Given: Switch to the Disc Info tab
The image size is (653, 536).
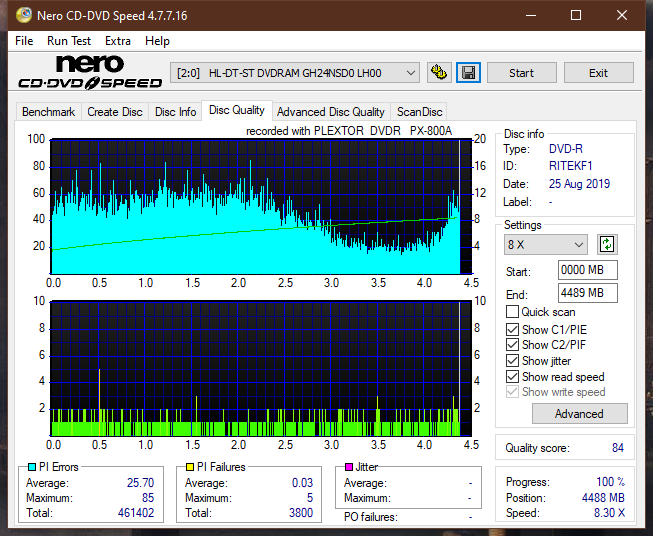Looking at the screenshot, I should point(175,112).
